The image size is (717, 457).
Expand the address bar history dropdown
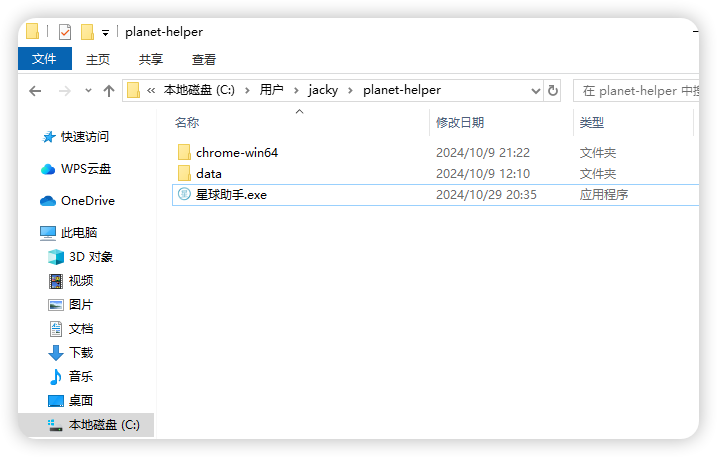tap(536, 91)
